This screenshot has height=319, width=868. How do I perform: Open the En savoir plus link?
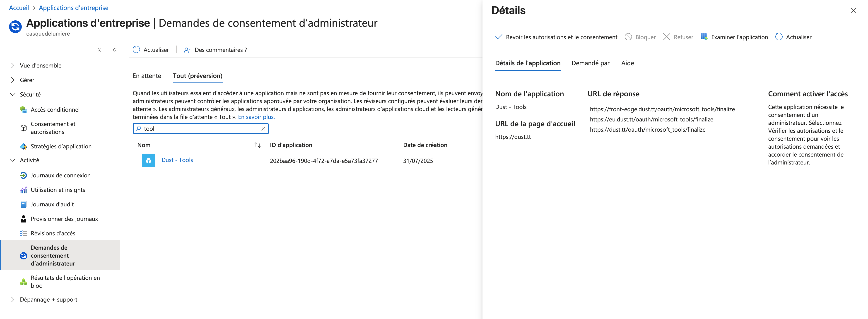point(256,117)
